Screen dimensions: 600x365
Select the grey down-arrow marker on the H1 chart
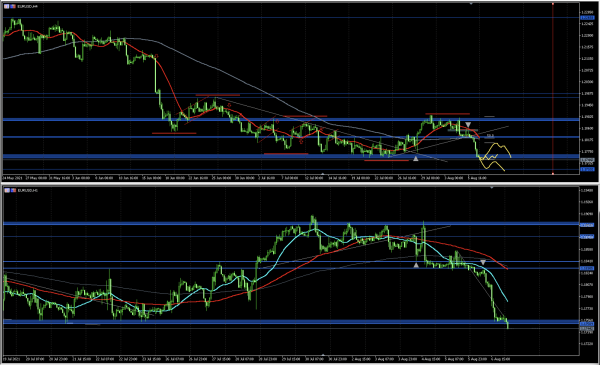[483, 262]
